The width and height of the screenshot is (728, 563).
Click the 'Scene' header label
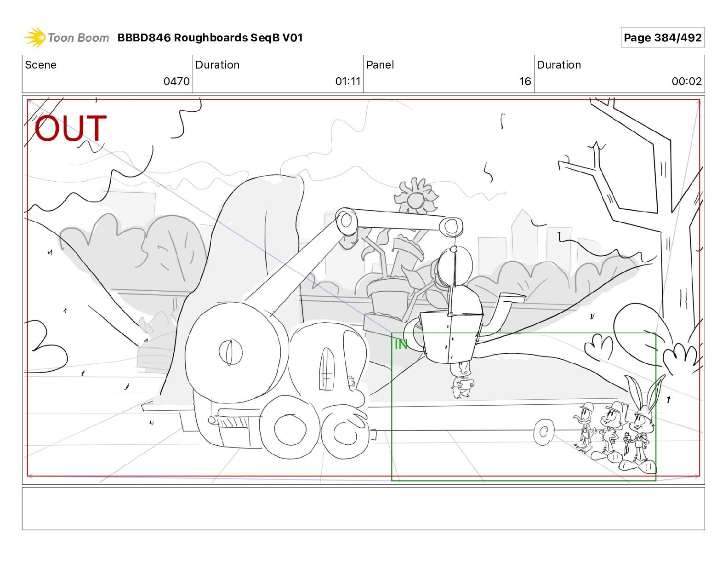41,65
